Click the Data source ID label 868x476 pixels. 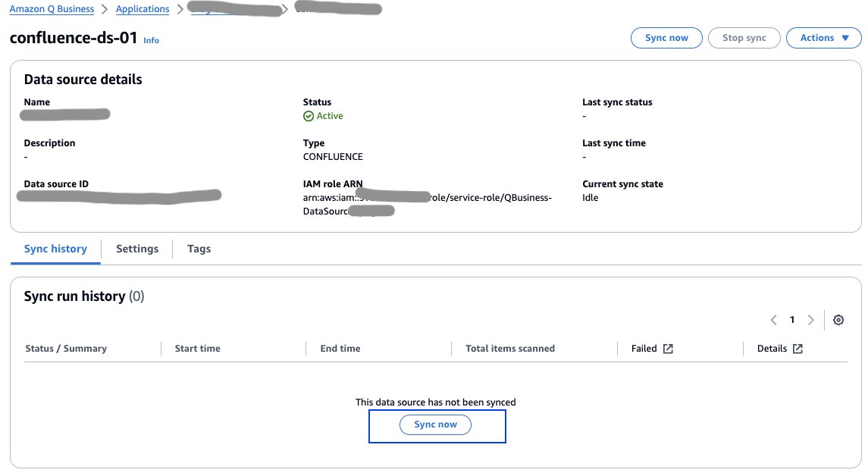[56, 184]
